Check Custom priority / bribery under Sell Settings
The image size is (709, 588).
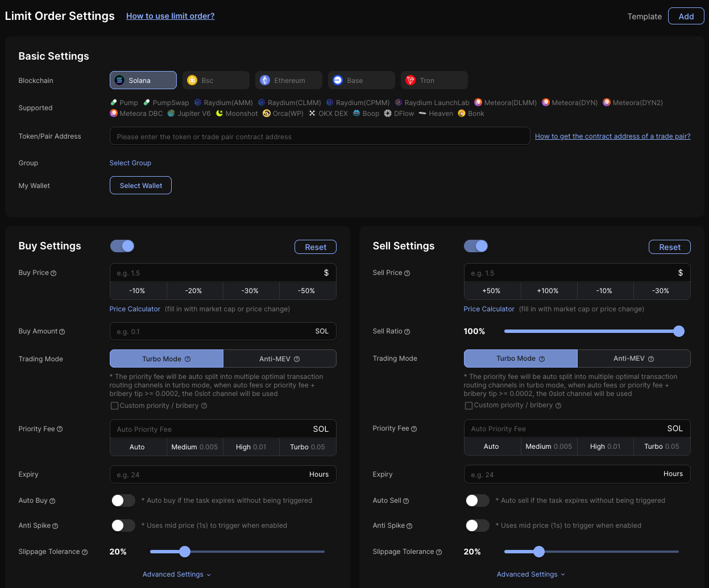(x=468, y=406)
